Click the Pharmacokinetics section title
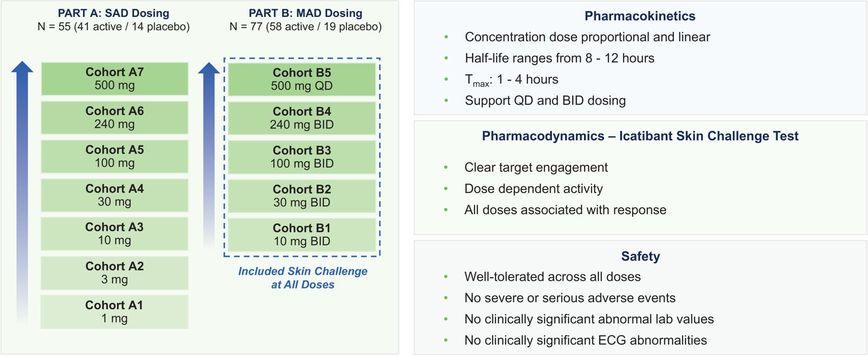Viewport: 868px width, 356px height. (640, 16)
